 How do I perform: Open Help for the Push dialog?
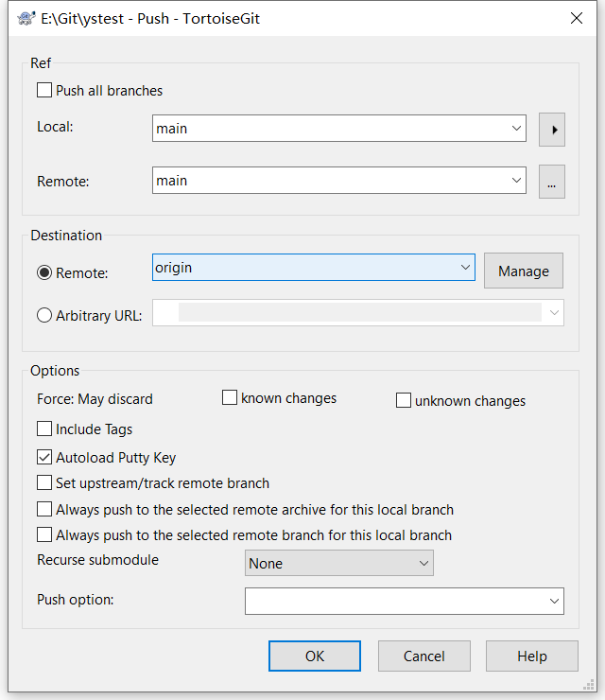532,656
